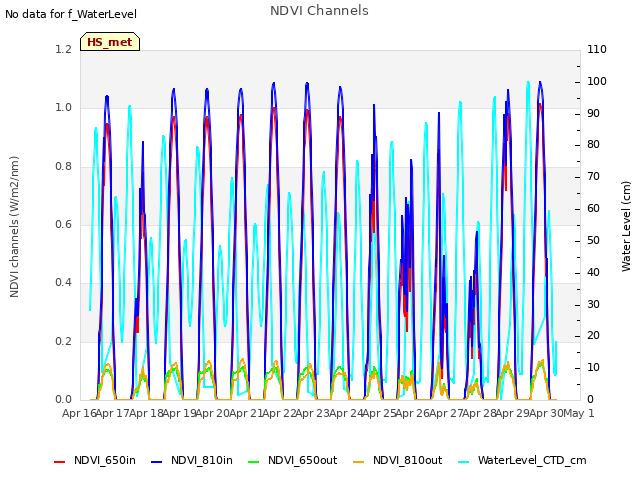Screen dimensions: 640x480
Task: Click the May 1 x-axis tick label
Action: point(579,413)
